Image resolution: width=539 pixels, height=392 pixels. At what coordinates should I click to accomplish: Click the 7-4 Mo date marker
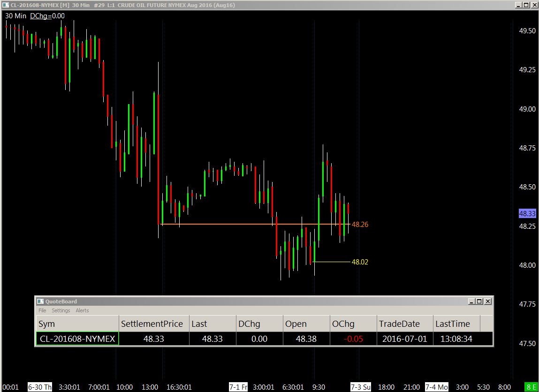click(x=437, y=387)
